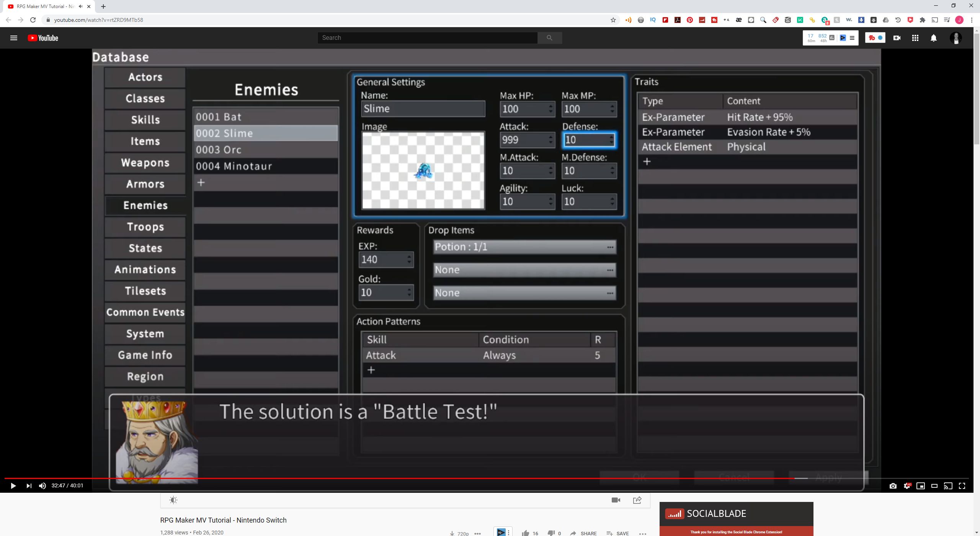Select Skills database tab in video

[x=145, y=120]
